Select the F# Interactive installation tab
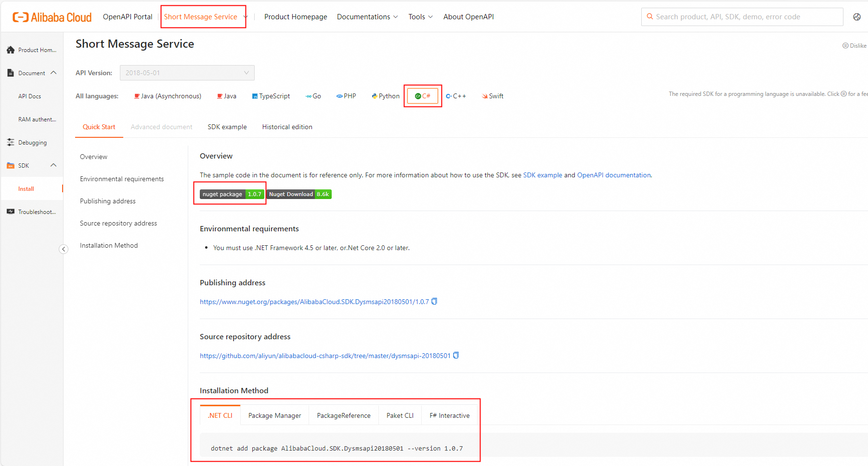868x466 pixels. tap(450, 415)
